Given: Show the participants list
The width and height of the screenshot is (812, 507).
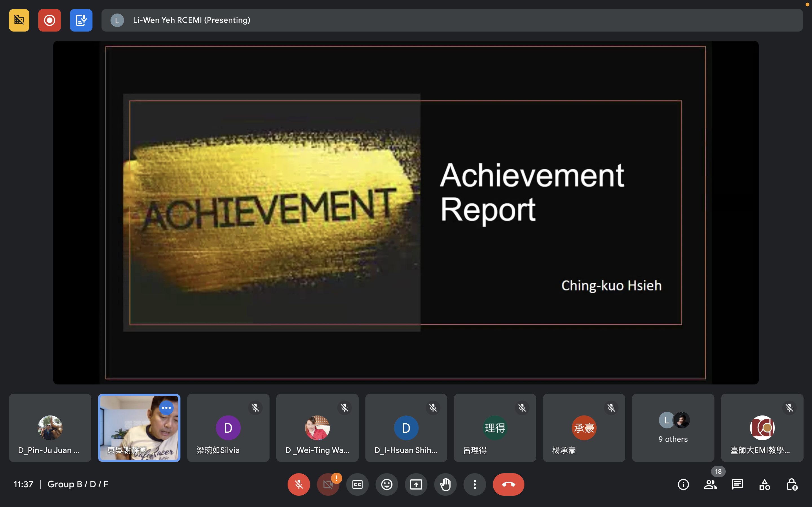Looking at the screenshot, I should [x=710, y=484].
